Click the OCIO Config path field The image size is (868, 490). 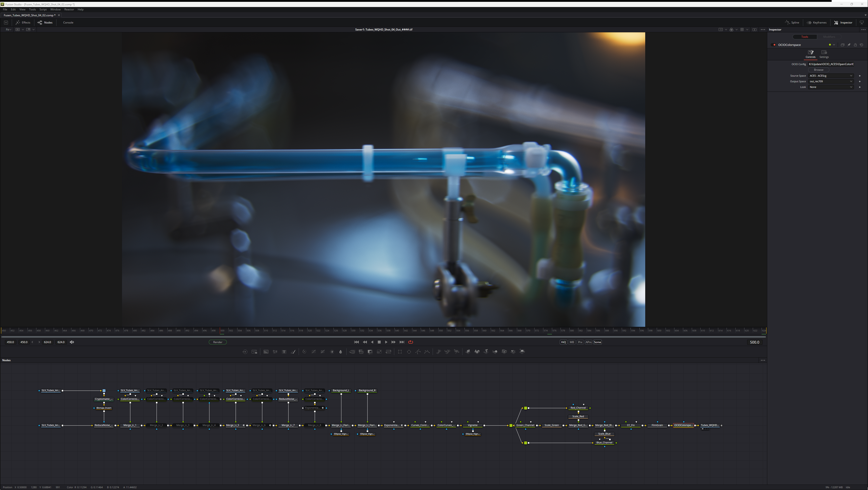tap(831, 64)
